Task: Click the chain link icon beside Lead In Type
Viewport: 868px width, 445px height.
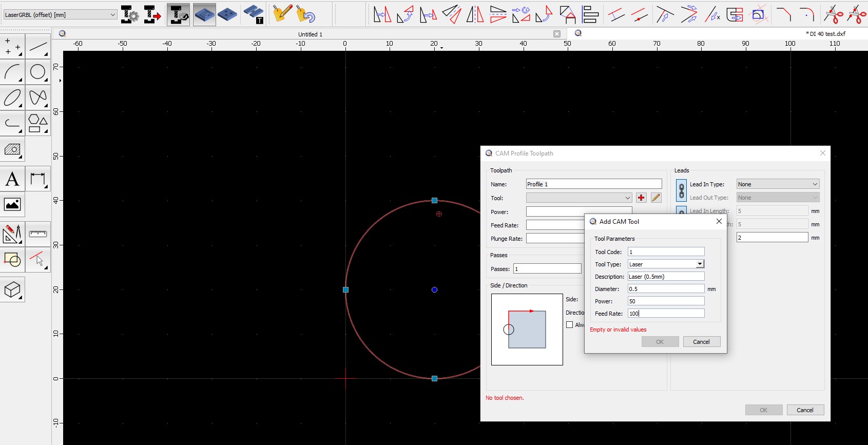Action: (x=681, y=190)
